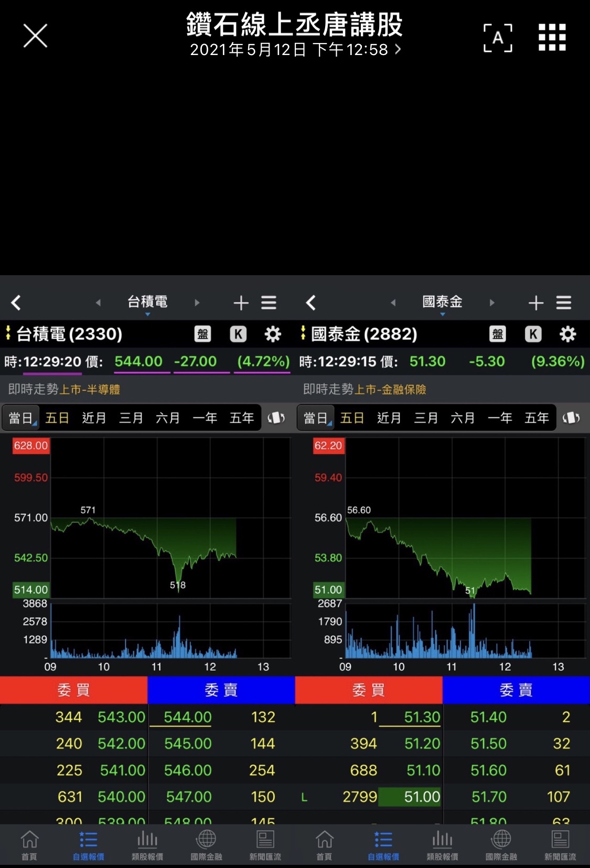This screenshot has width=590, height=868.
Task: Add a stock with 國泰金 plus icon
Action: click(x=535, y=302)
